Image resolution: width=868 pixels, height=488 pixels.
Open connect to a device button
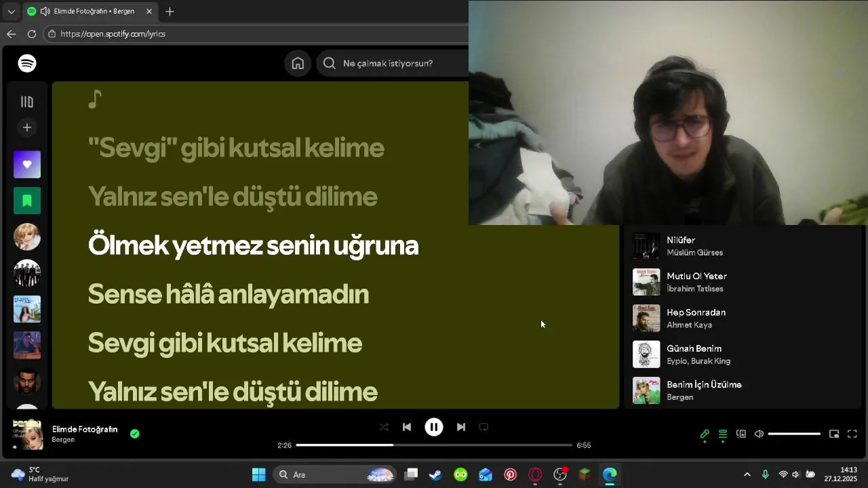[741, 434]
